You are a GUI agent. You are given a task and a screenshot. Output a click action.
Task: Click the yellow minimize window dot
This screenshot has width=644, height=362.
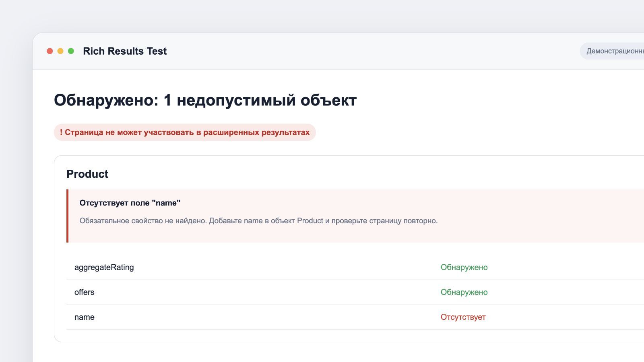pyautogui.click(x=60, y=51)
